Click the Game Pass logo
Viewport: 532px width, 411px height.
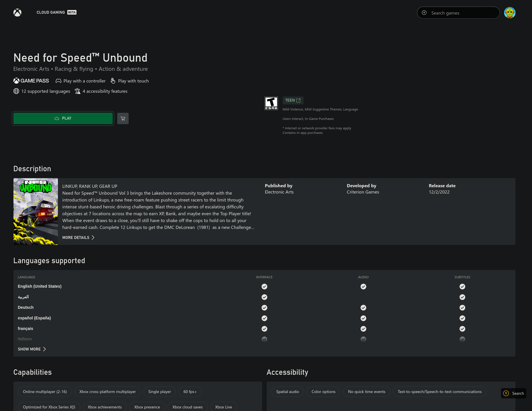31,81
